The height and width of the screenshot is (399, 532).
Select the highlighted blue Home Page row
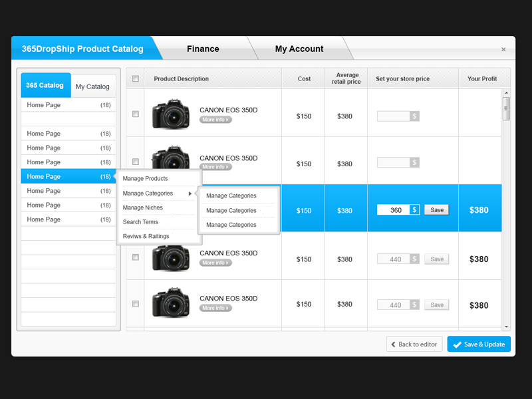pyautogui.click(x=68, y=176)
